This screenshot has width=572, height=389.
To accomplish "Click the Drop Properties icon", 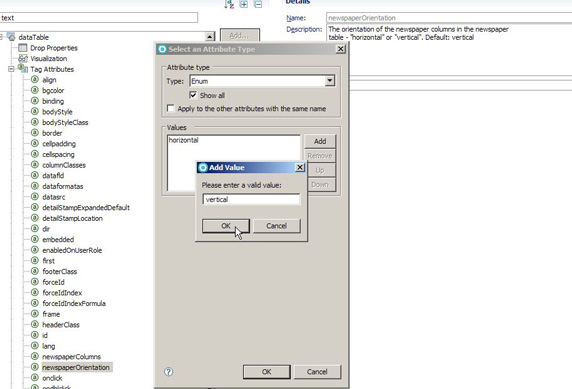I will pos(23,48).
